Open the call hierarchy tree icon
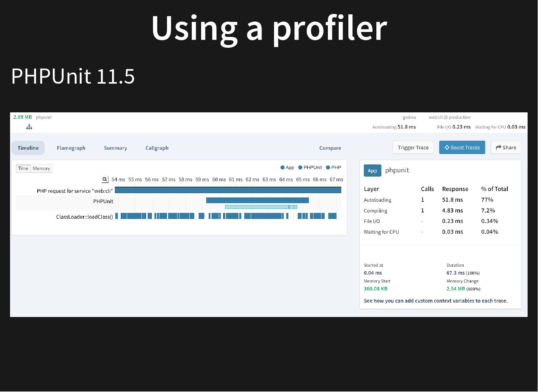 click(x=29, y=127)
